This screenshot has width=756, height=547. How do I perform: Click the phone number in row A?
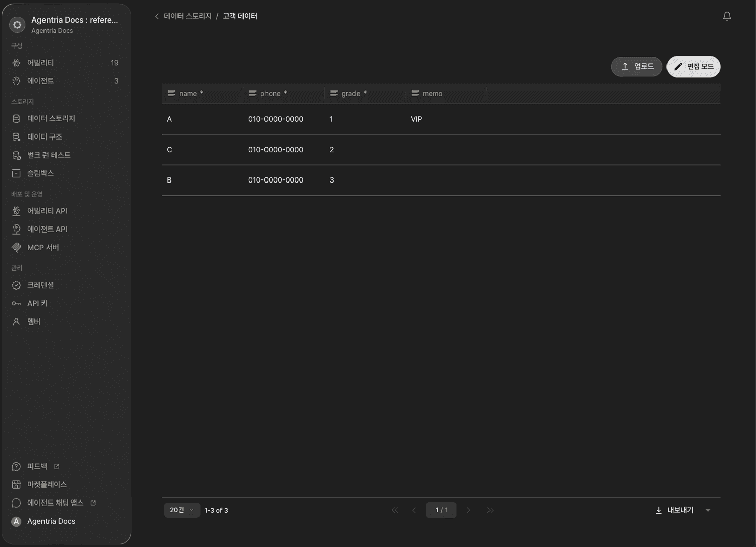[276, 119]
